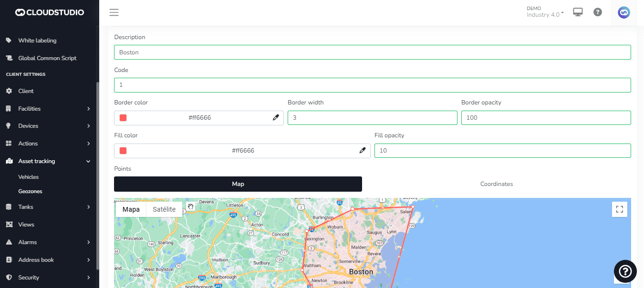Click the Fill color eyedropper icon
The image size is (644, 288).
(x=363, y=151)
